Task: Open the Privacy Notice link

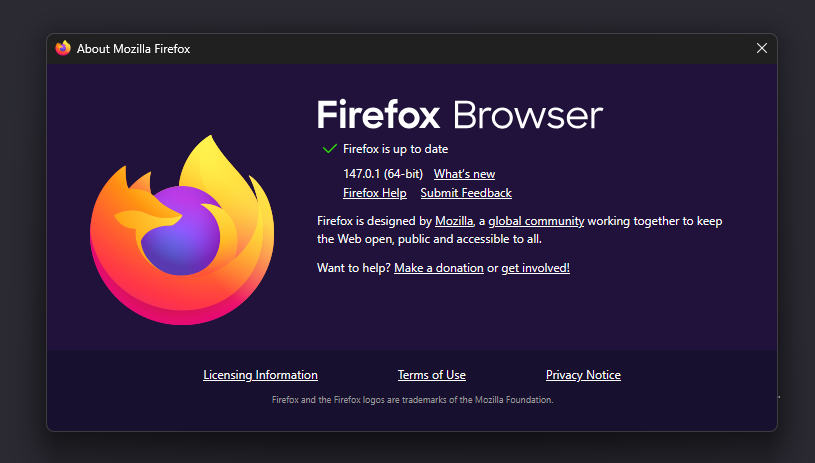Action: [x=583, y=375]
